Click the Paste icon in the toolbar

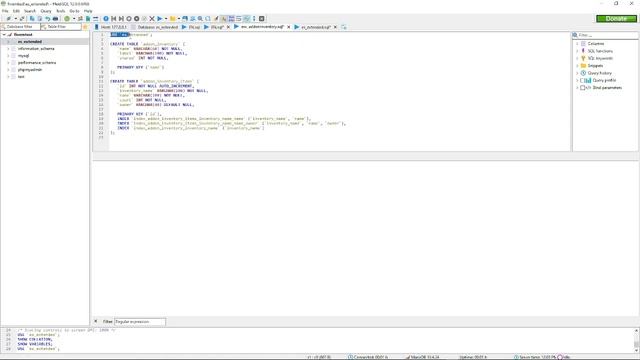pyautogui.click(x=40, y=19)
